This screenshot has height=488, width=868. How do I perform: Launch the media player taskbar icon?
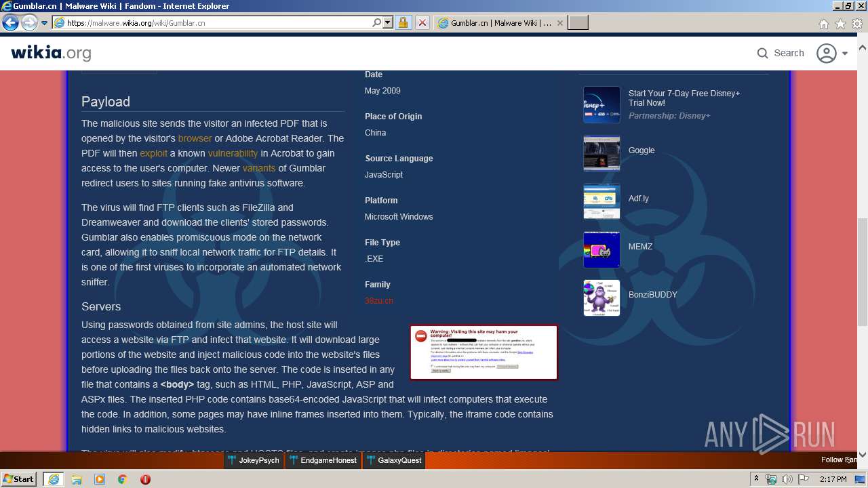click(x=100, y=479)
